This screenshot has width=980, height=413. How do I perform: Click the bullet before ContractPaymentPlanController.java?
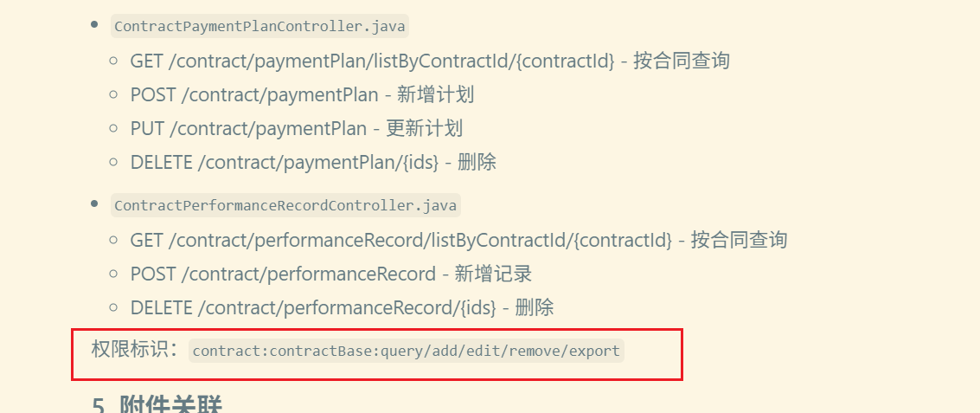[x=94, y=25]
